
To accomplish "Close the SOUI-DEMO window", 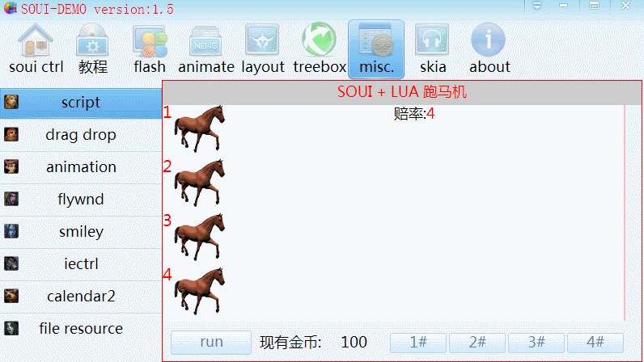I will [625, 6].
